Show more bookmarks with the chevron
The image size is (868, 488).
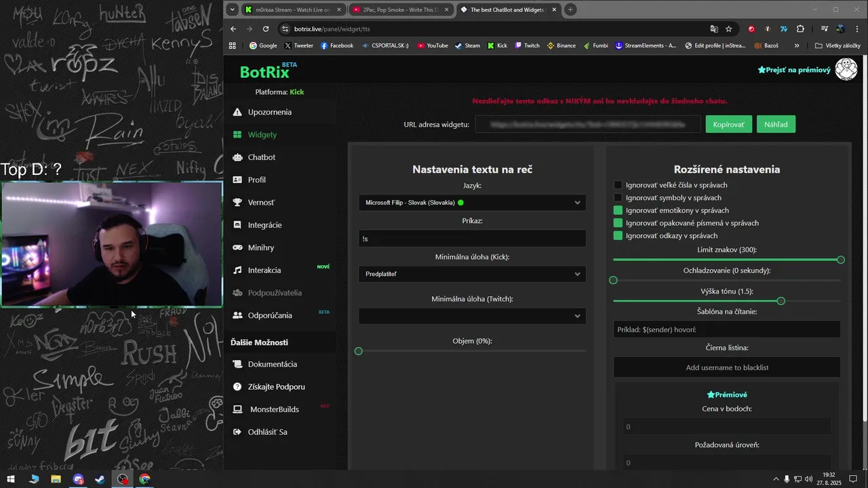tap(797, 45)
